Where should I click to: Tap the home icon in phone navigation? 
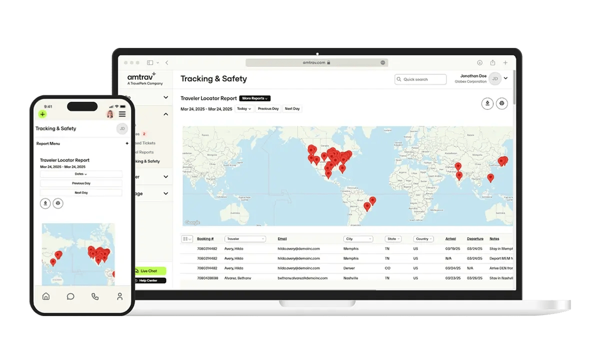click(46, 296)
